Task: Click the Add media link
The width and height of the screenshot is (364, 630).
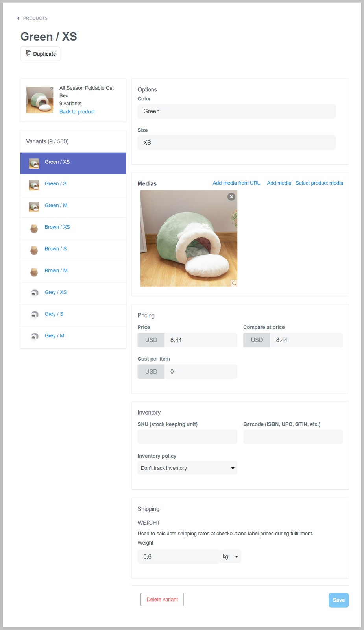Action: point(279,183)
